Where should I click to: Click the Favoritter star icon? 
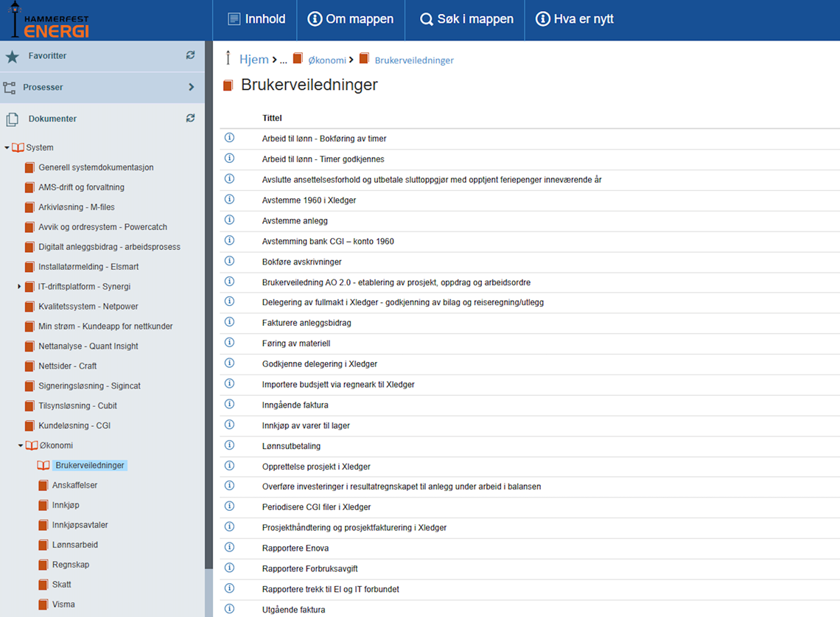click(x=13, y=56)
